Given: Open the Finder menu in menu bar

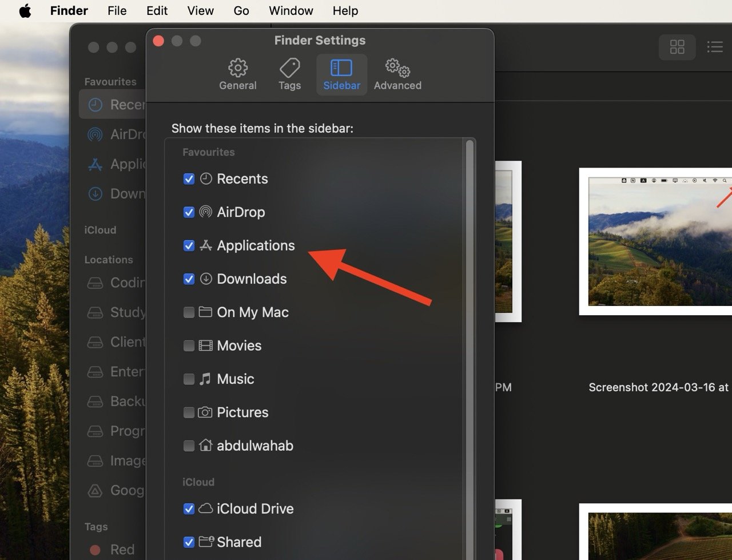Looking at the screenshot, I should tap(69, 11).
